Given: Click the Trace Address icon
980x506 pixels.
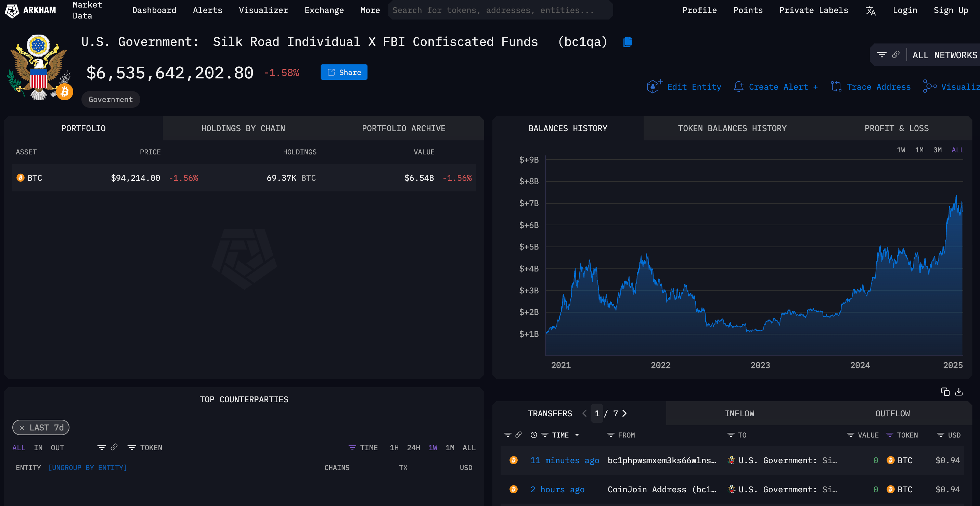Looking at the screenshot, I should 836,87.
